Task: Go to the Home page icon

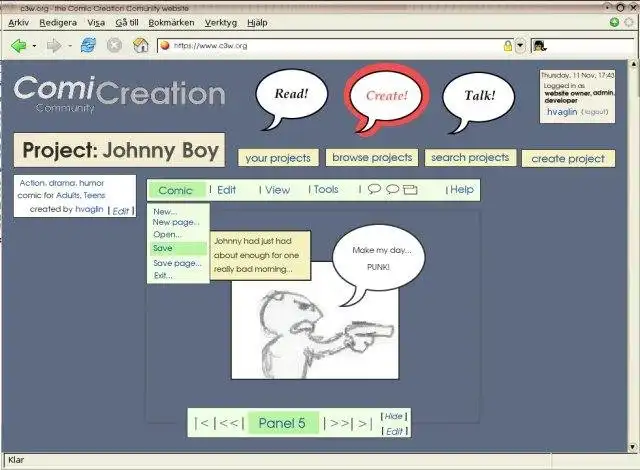Action: (140, 45)
